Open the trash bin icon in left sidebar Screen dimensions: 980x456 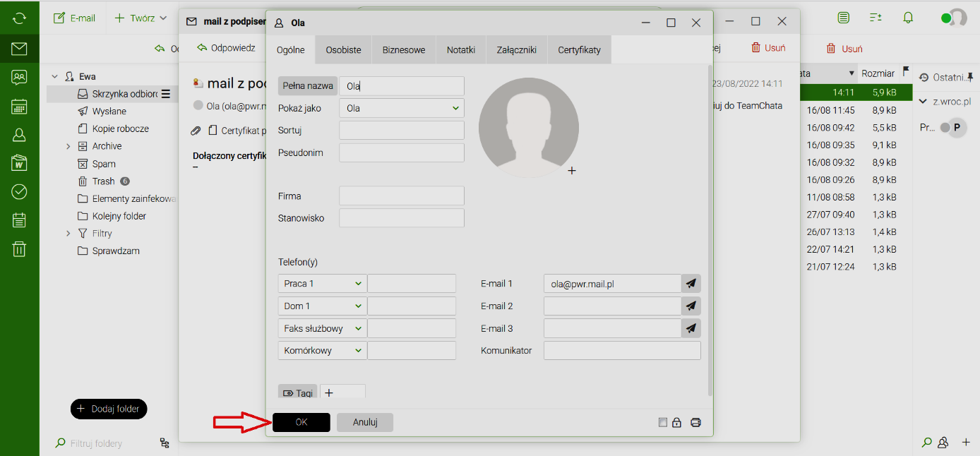point(20,248)
